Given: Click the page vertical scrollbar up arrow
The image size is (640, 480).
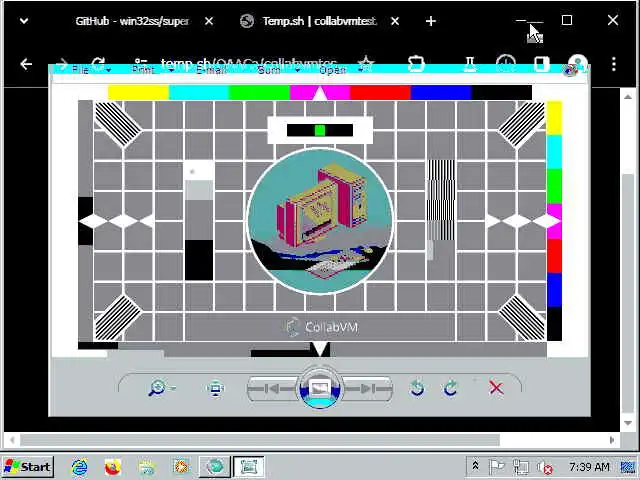Looking at the screenshot, I should tap(628, 97).
